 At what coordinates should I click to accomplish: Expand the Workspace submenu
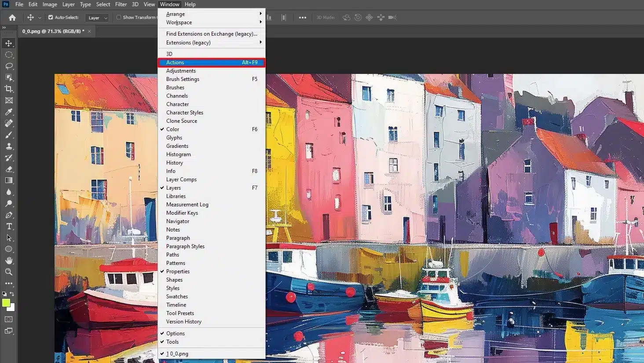point(212,22)
